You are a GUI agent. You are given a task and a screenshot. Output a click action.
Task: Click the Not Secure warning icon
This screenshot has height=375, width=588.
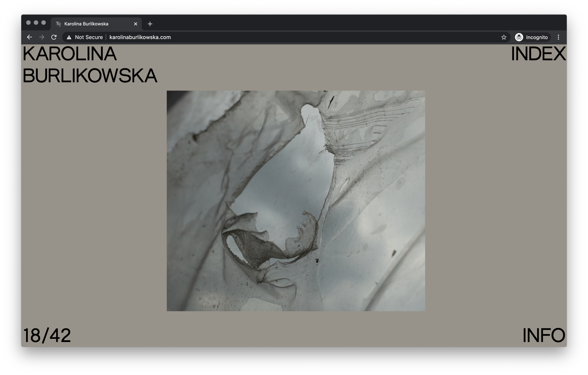tap(69, 37)
